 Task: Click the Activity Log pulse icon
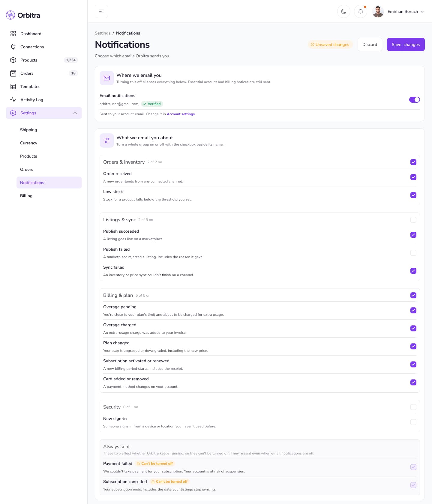(x=13, y=100)
